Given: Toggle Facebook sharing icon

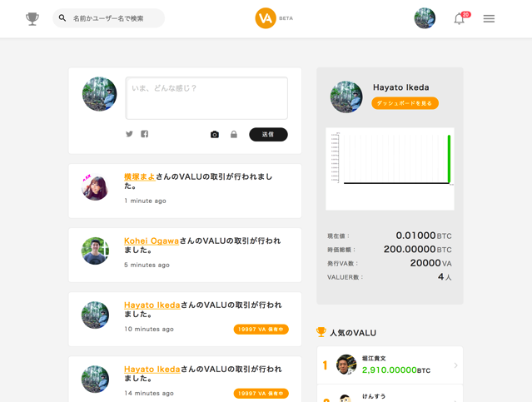Looking at the screenshot, I should (145, 134).
